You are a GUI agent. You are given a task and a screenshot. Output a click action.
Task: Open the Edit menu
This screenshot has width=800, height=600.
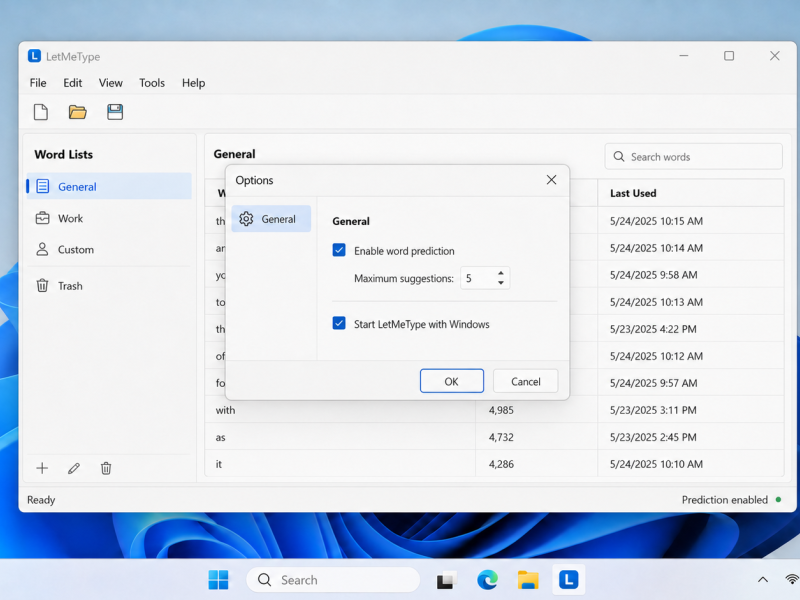click(x=72, y=83)
